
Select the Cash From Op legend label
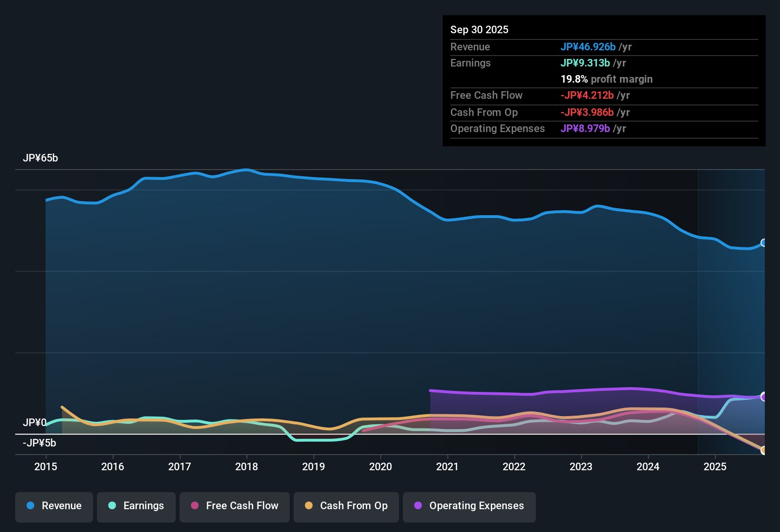point(353,506)
